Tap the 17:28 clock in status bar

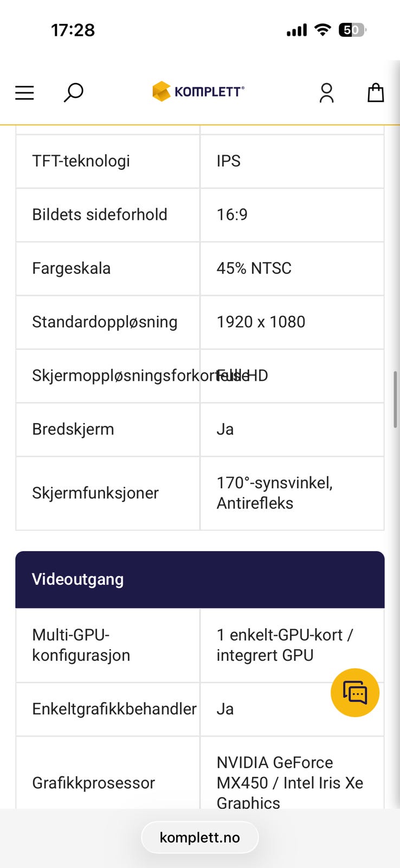(73, 30)
